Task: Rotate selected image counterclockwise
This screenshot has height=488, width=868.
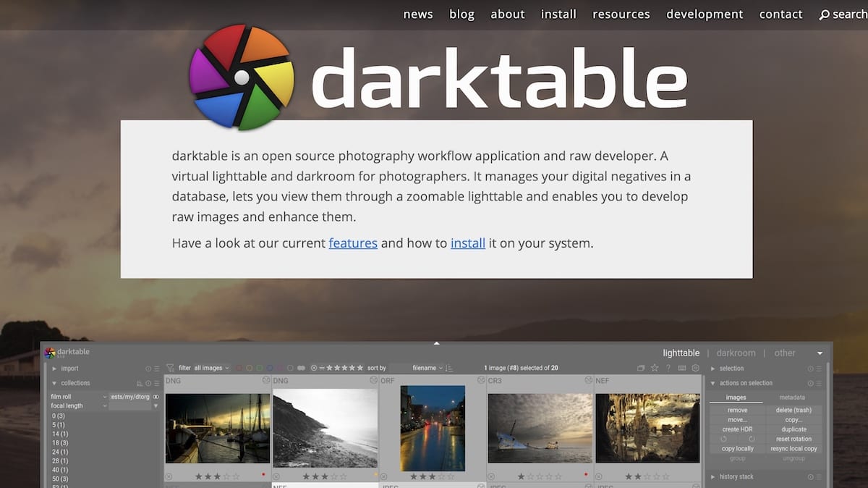Action: (723, 439)
